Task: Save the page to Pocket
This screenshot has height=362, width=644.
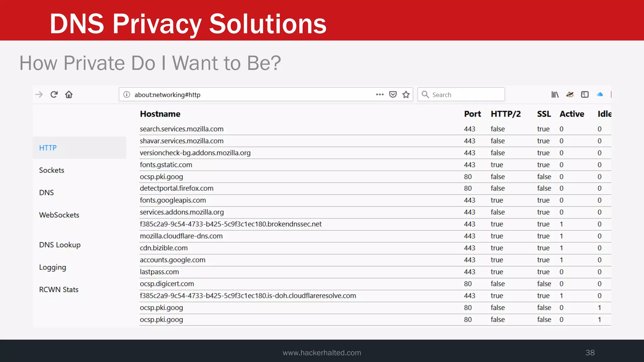Action: click(x=393, y=95)
